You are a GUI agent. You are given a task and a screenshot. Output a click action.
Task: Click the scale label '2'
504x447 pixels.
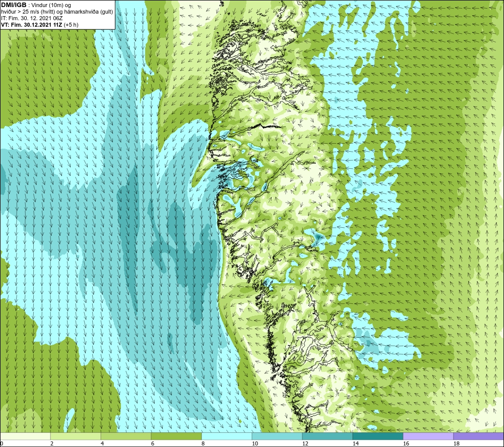52,444
